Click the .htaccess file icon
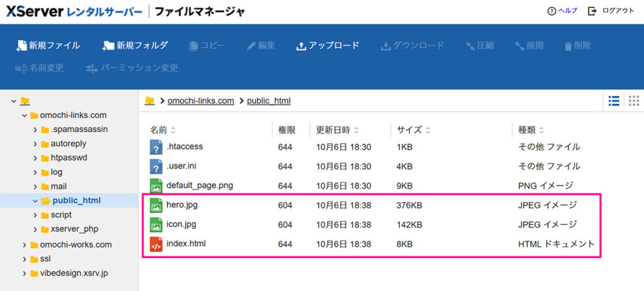The width and height of the screenshot is (644, 291). point(156,147)
